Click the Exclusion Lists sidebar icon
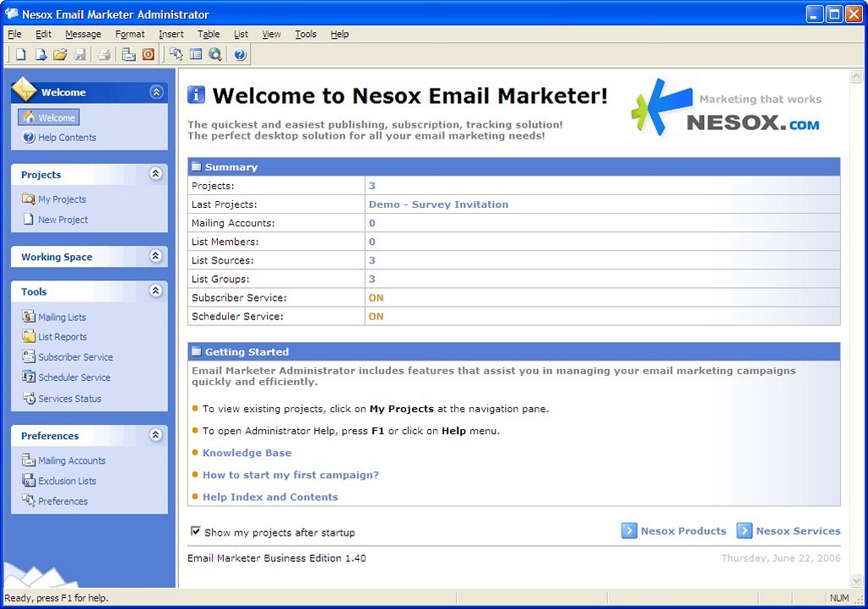868x609 pixels. pos(29,480)
